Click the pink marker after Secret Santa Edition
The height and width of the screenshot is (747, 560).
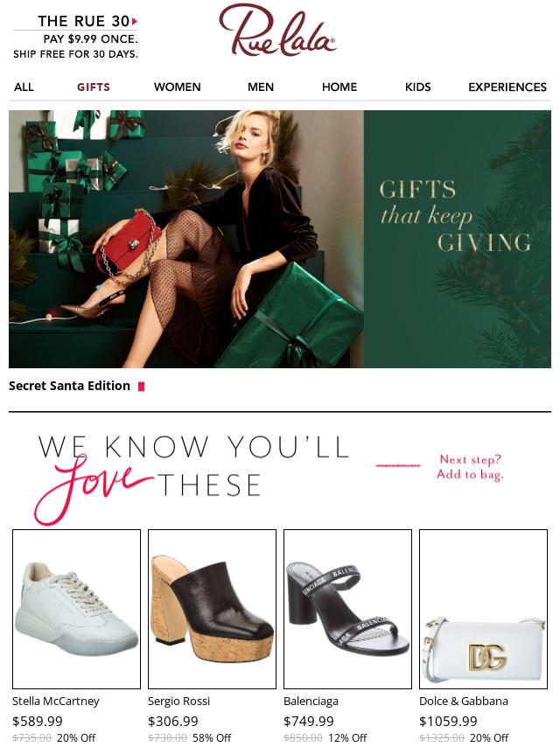[141, 387]
